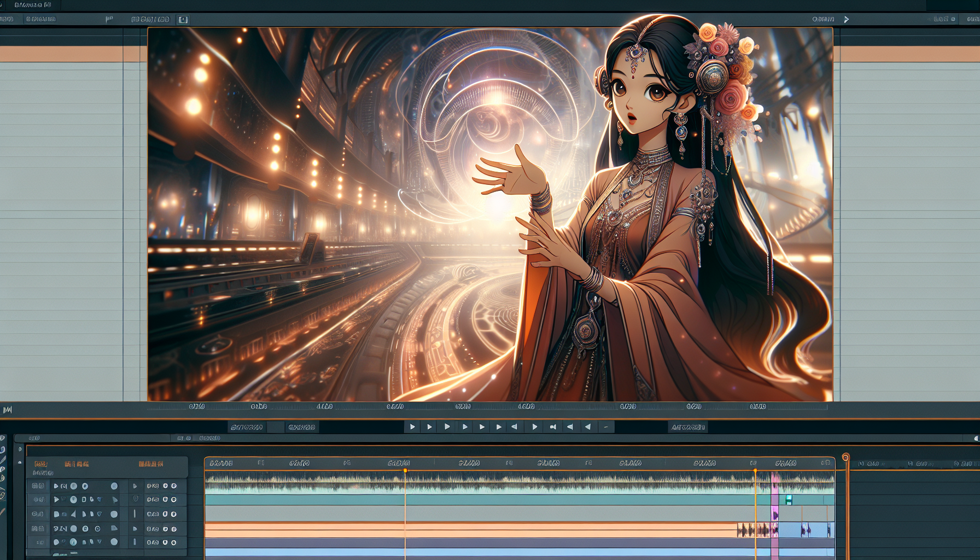Click the bracket frame icon in top toolbar

[183, 20]
